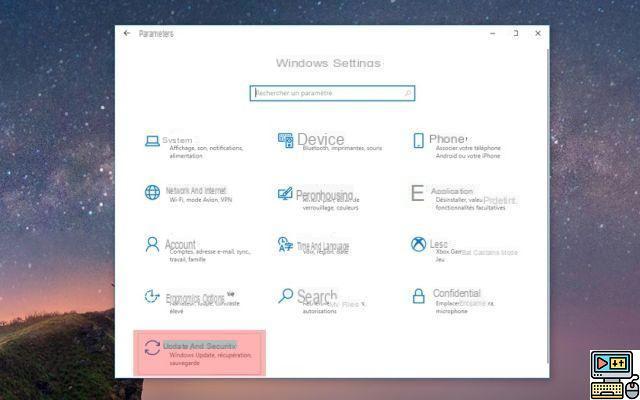
Task: Open the Phone settings icon
Action: click(418, 140)
